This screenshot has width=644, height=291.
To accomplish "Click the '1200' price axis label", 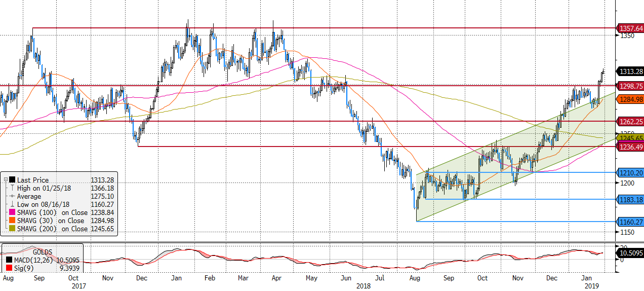I will point(627,183).
